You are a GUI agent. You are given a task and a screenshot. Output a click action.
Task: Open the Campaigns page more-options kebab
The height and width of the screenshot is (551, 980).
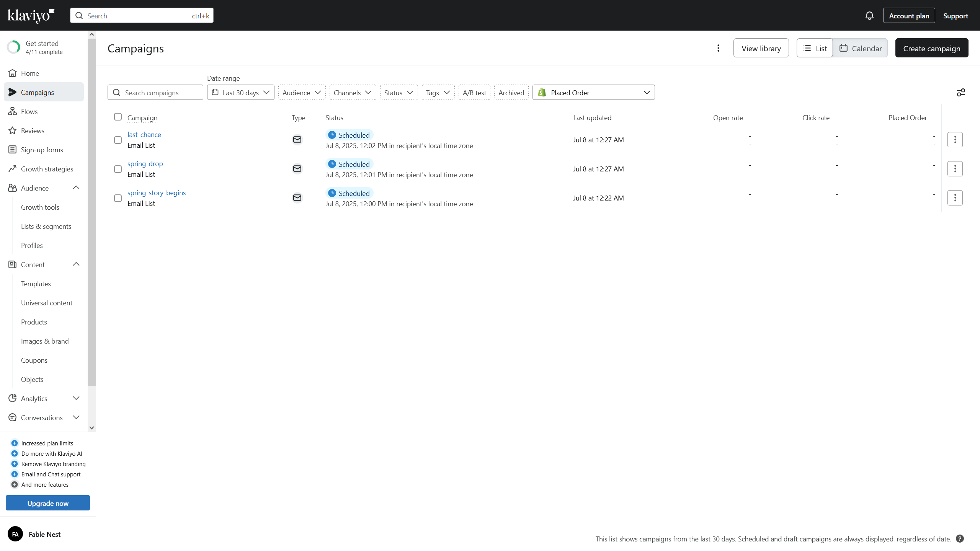pyautogui.click(x=718, y=48)
